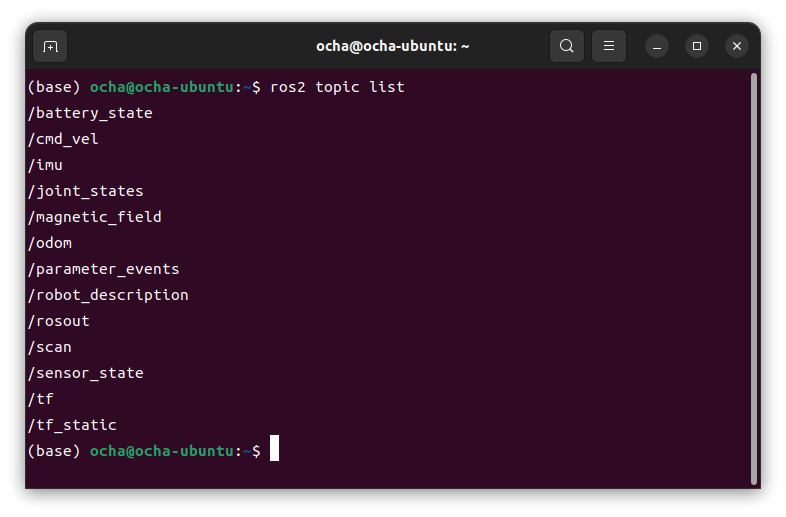Maximize the terminal window
The width and height of the screenshot is (786, 517).
click(697, 46)
